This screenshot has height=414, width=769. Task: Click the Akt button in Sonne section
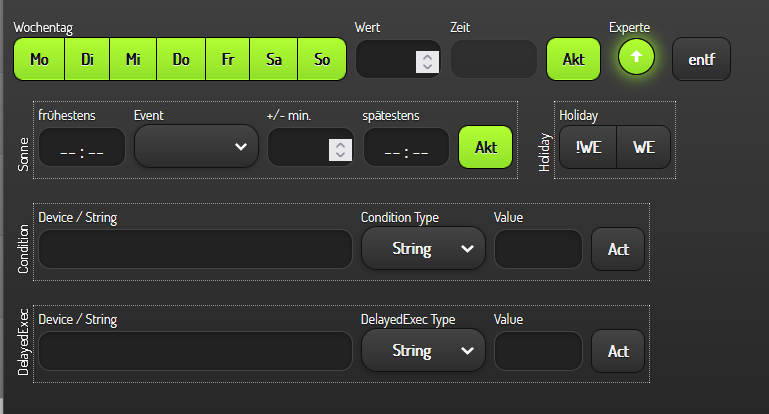coord(486,147)
